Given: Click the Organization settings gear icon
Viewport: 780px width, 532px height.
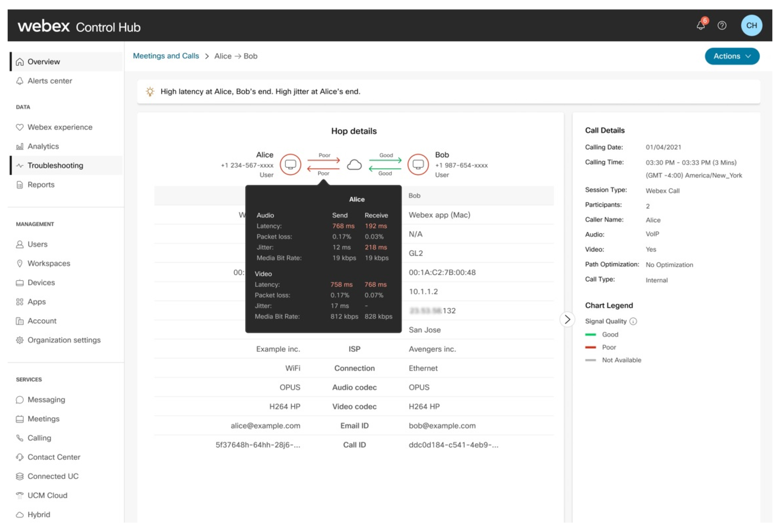Looking at the screenshot, I should click(20, 340).
